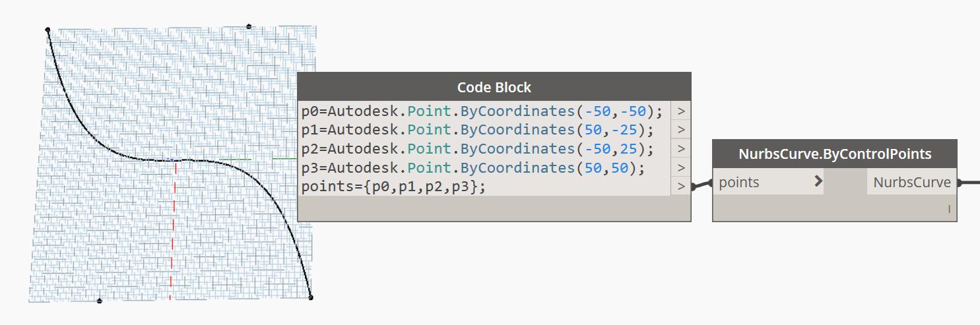980x325 pixels.
Task: Click the p0 line output port arrow
Action: (x=680, y=111)
